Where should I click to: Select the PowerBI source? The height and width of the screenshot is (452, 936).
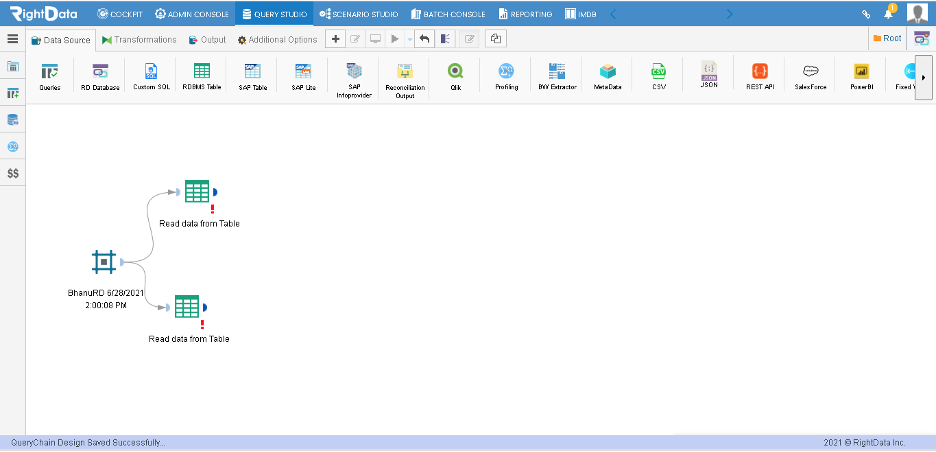[861, 76]
